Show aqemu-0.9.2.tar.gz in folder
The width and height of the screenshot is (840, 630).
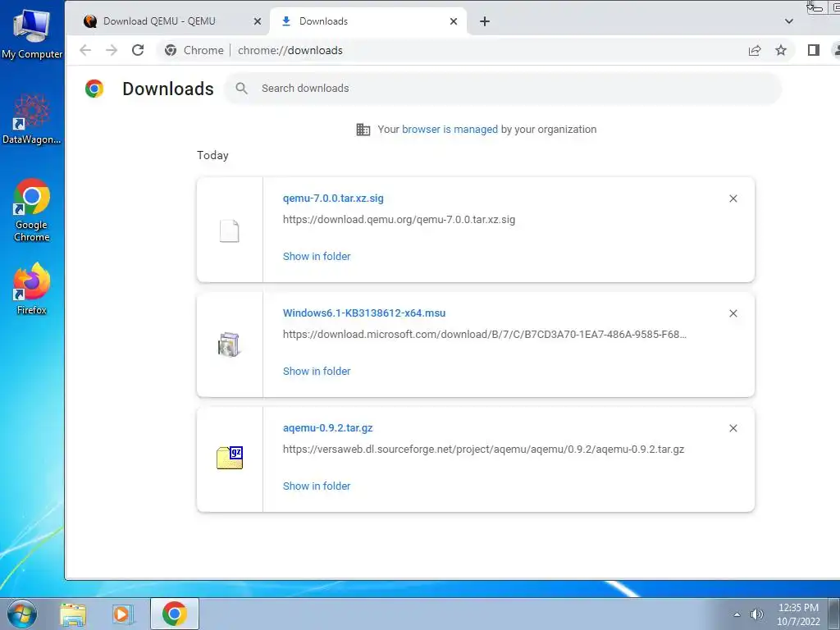tap(317, 486)
